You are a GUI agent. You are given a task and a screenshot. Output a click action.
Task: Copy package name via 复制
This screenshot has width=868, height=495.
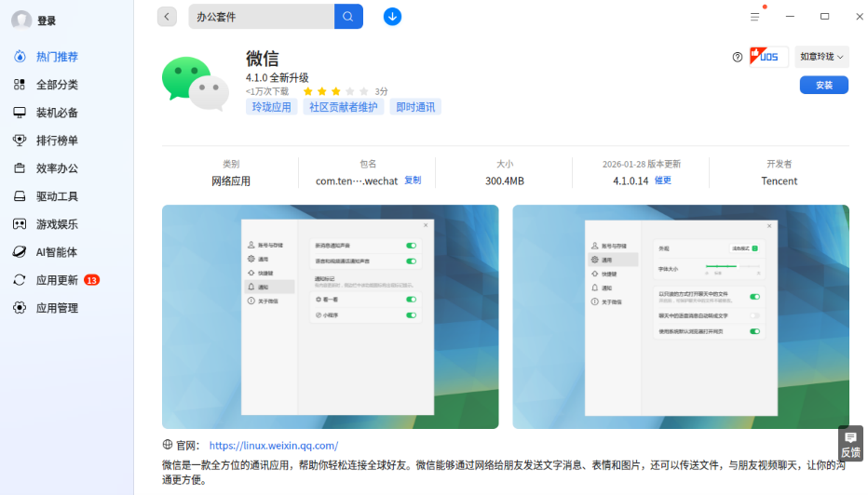coord(413,181)
